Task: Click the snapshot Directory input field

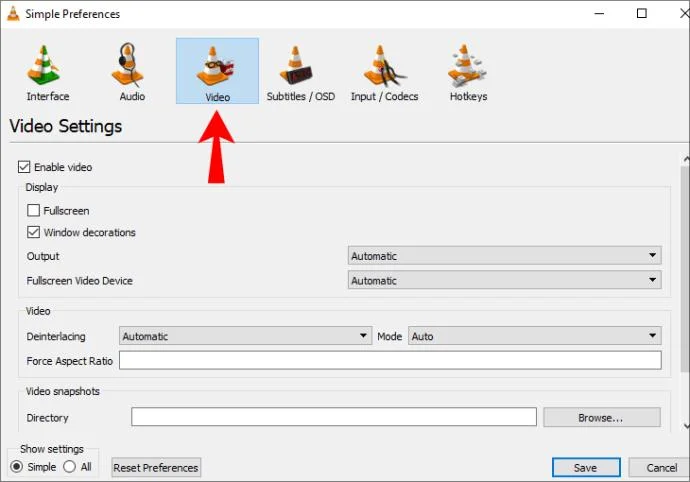Action: point(334,417)
